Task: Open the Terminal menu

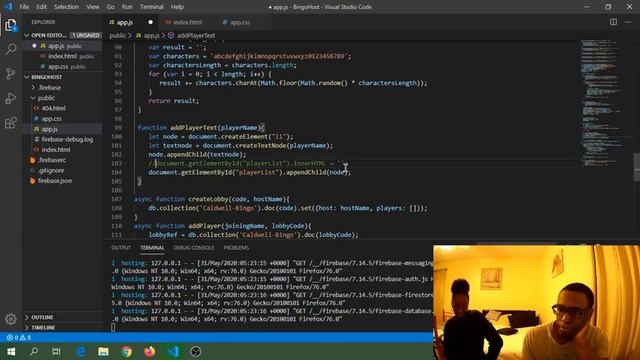Action: [151, 7]
